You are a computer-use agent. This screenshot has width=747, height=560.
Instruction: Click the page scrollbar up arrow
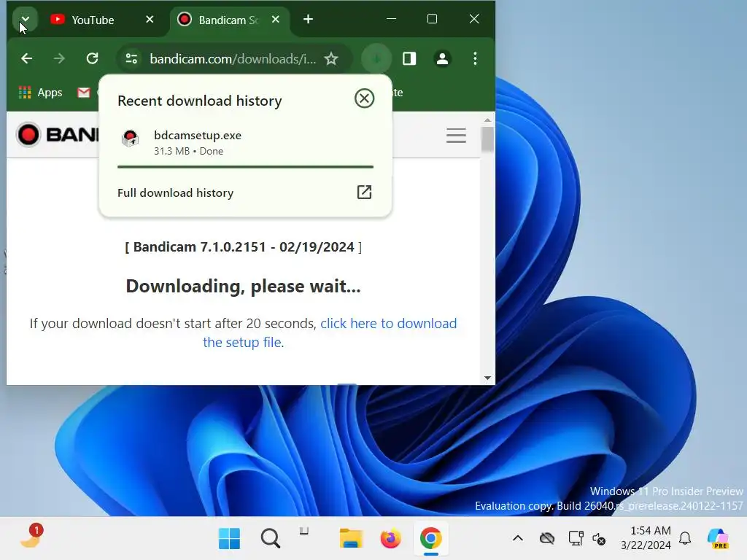click(x=487, y=120)
